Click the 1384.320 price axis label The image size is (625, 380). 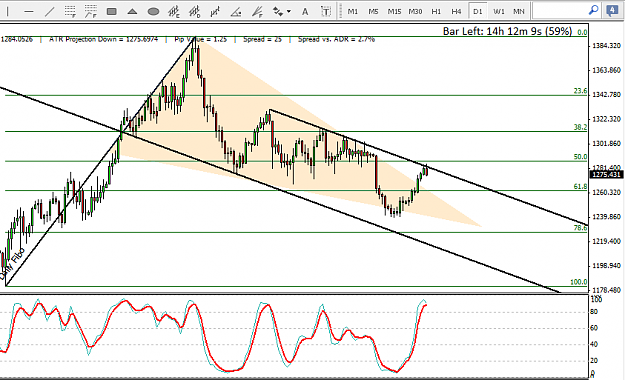coord(607,46)
